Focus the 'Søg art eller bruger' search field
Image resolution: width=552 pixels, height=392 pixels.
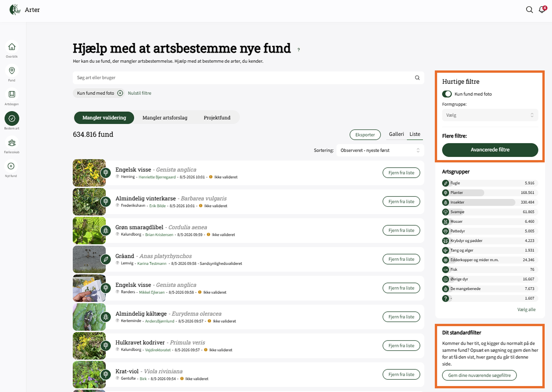(x=248, y=78)
